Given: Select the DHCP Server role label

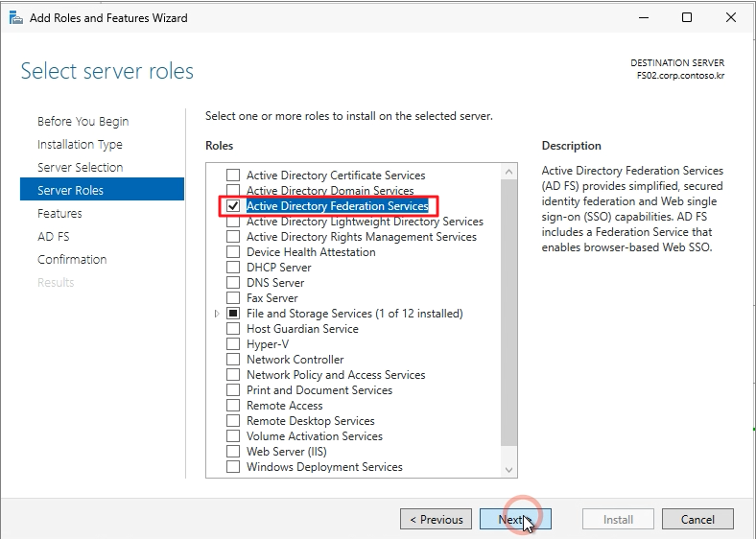Looking at the screenshot, I should [x=278, y=268].
